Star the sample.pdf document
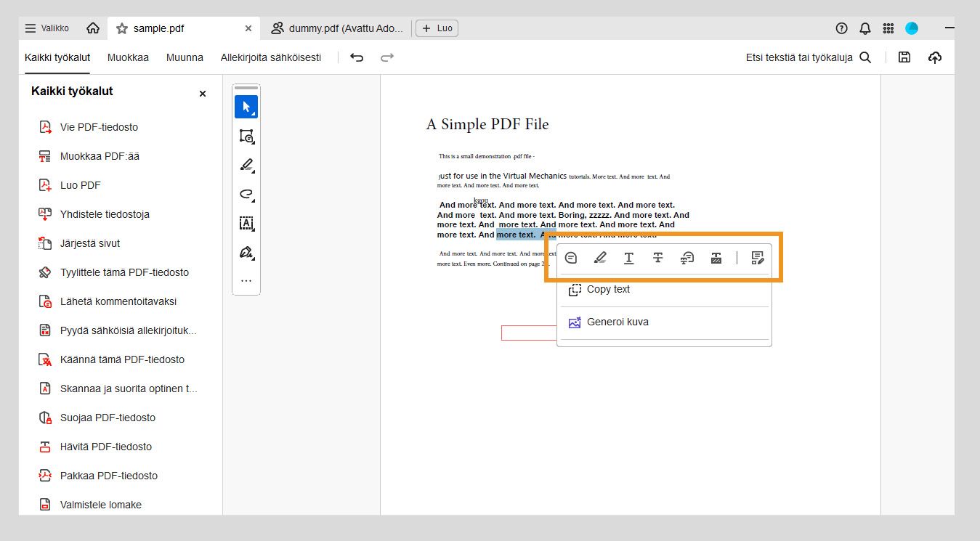Viewport: 980px width, 541px height. point(122,28)
